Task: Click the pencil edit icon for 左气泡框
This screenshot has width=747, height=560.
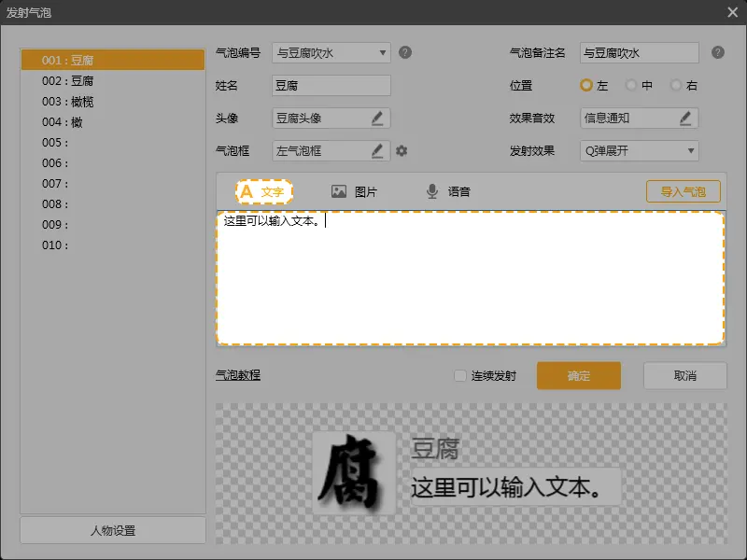Action: coord(377,150)
